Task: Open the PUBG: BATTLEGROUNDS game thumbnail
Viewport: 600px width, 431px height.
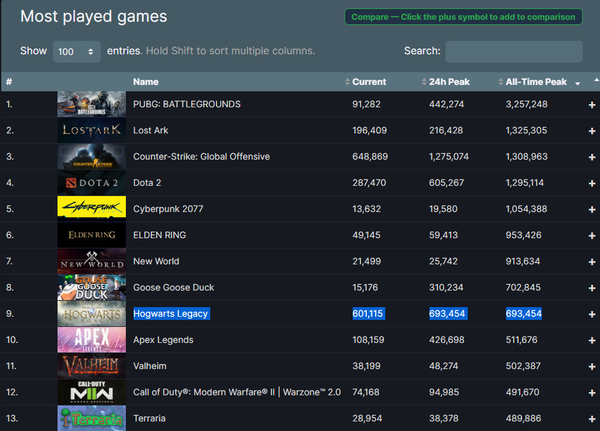Action: click(91, 104)
